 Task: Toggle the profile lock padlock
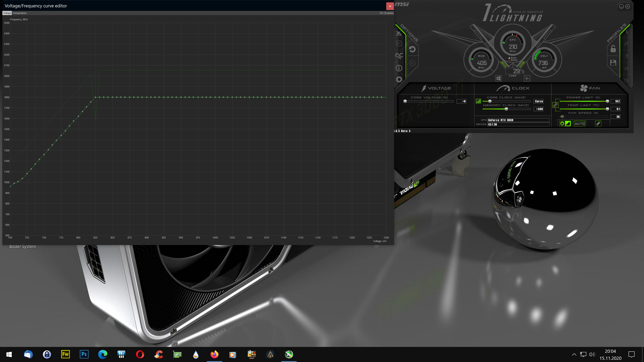pyautogui.click(x=613, y=48)
